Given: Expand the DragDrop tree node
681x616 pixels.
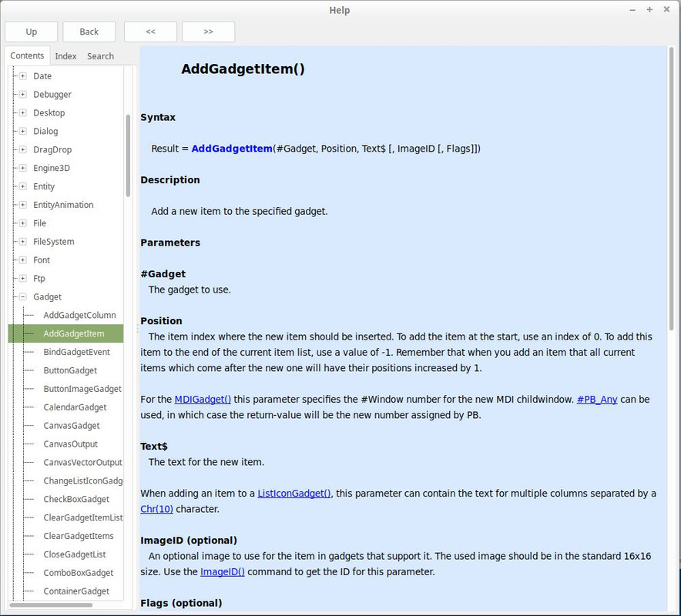Looking at the screenshot, I should click(23, 150).
